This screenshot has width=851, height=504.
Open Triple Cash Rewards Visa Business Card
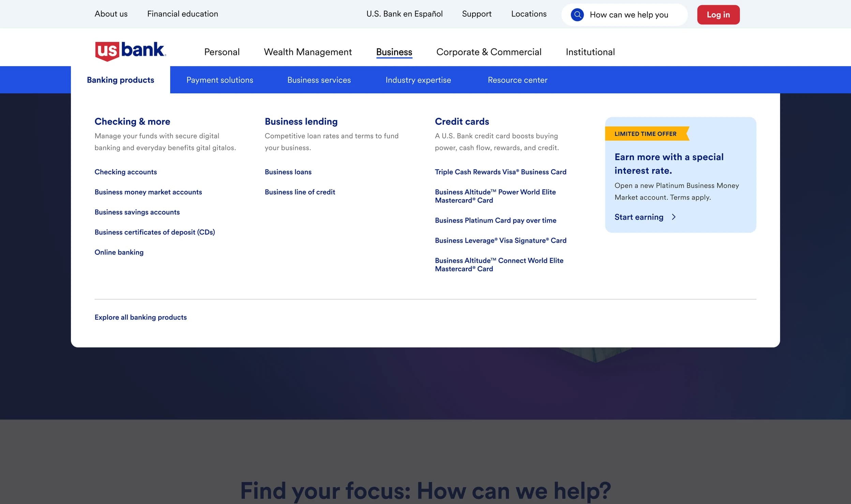coord(501,172)
